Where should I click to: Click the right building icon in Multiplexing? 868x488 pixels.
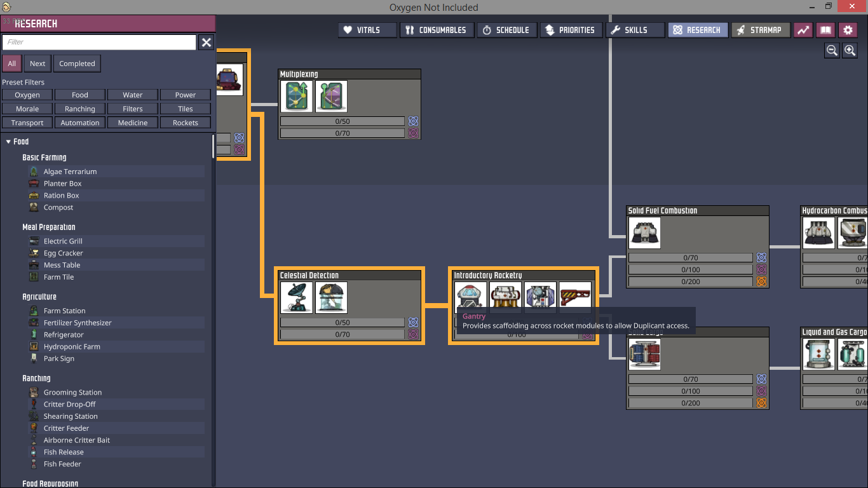click(332, 97)
